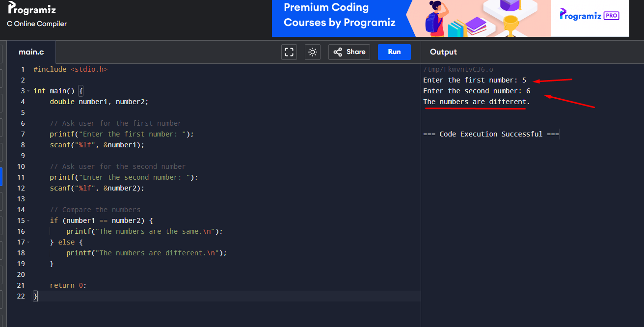Click the printf 'The numbers are different' code line

147,253
